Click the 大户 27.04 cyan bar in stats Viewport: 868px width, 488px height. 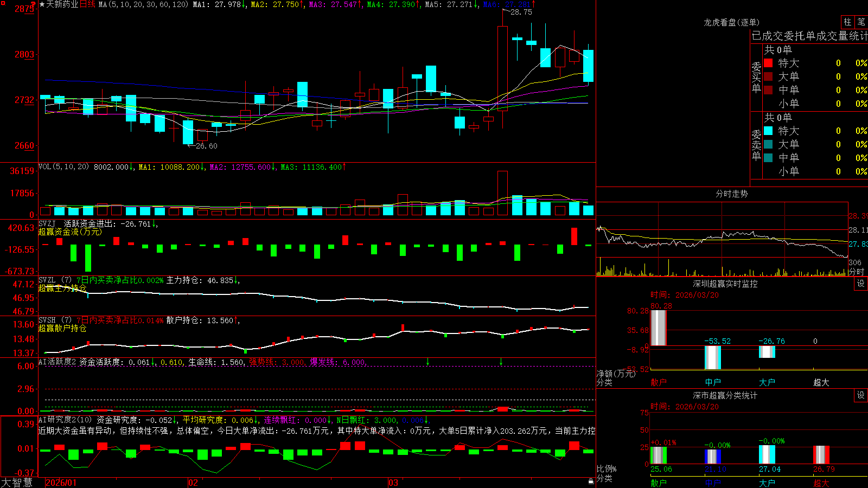(767, 454)
